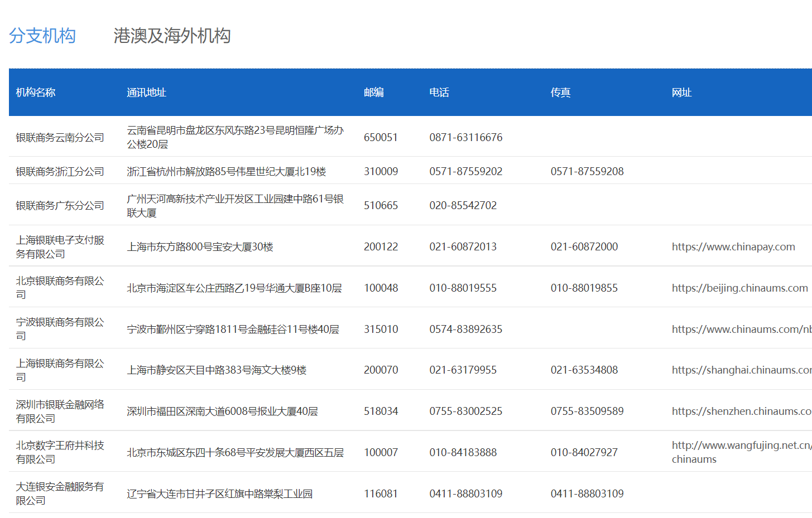Select 北京银联商务有限公司 name cell
812x518 pixels.
click(60, 288)
